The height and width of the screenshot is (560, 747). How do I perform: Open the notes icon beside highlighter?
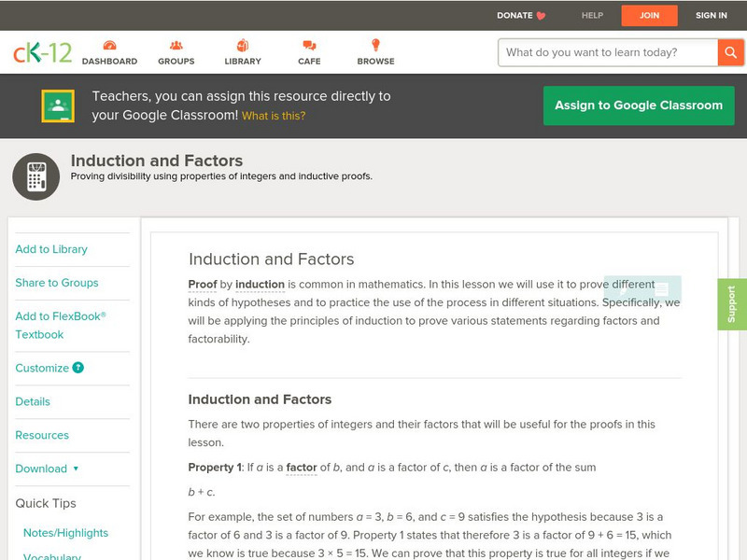(661, 289)
